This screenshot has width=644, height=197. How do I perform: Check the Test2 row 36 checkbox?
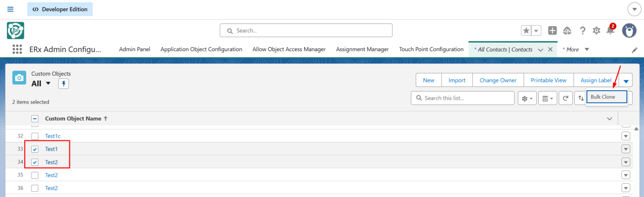(35, 188)
